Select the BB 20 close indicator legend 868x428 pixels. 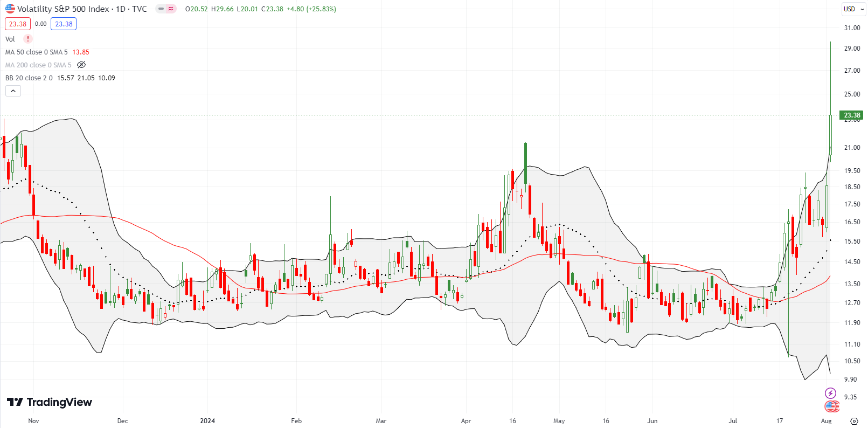pos(29,78)
